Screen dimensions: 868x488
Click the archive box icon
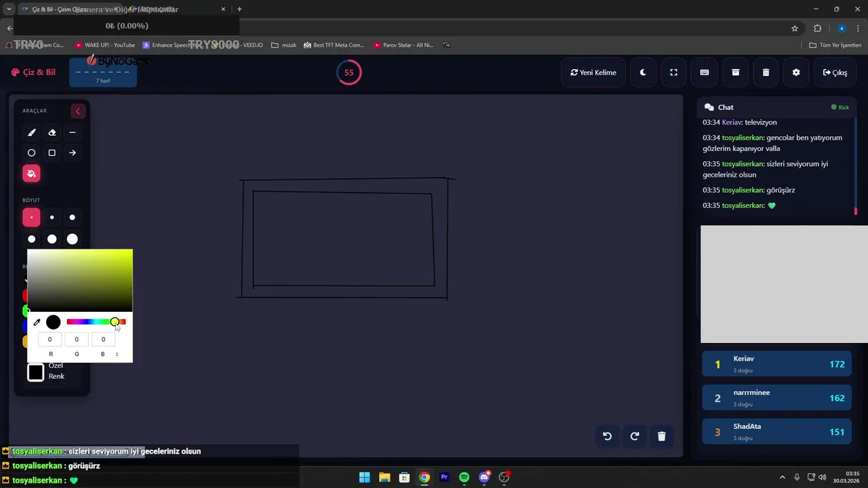click(x=735, y=73)
